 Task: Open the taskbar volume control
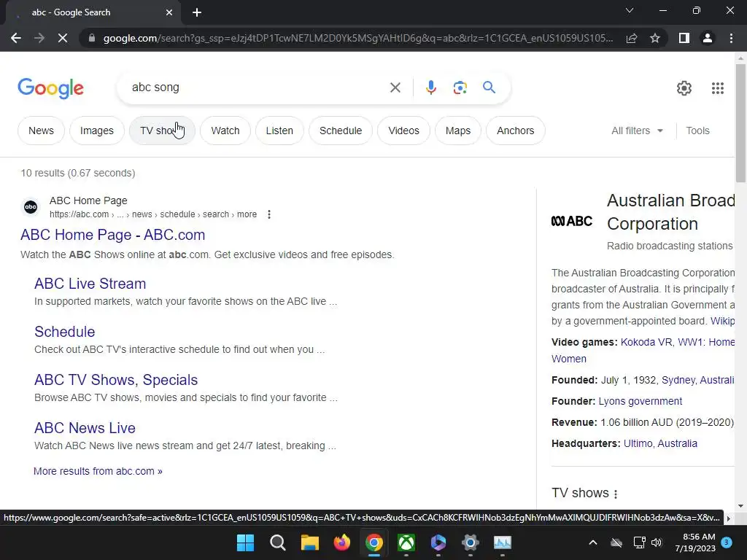(657, 542)
